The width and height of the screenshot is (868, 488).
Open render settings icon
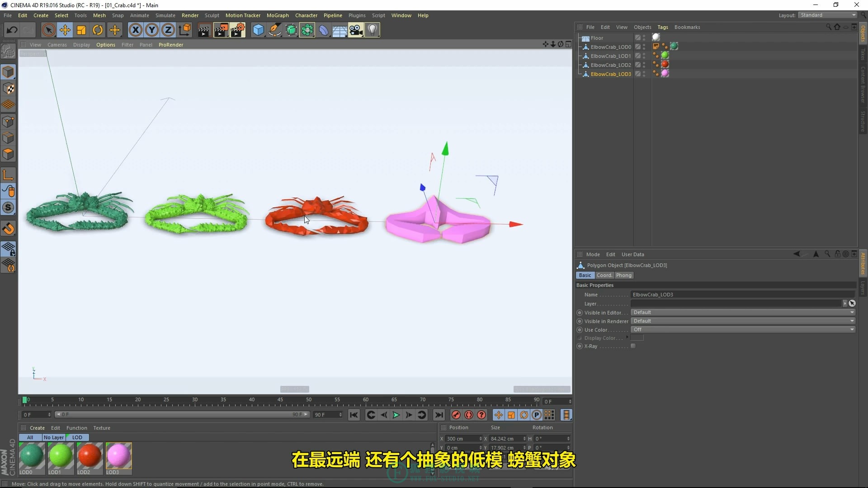238,30
